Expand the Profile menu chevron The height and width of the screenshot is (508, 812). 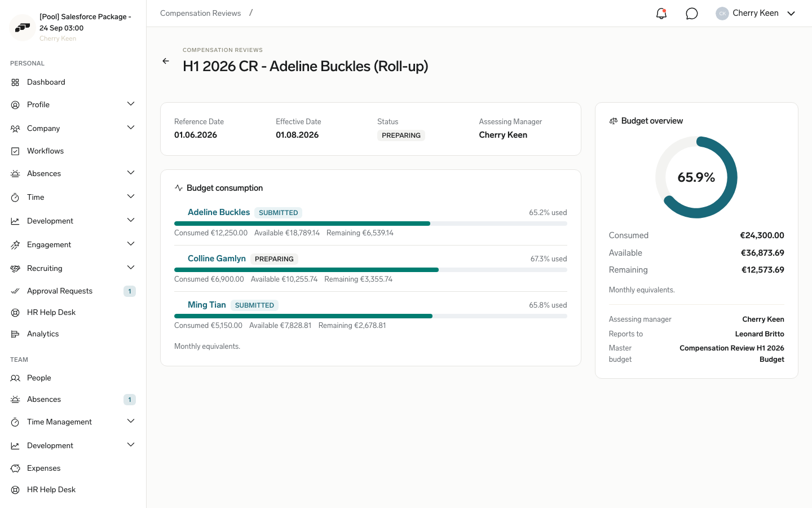[131, 104]
